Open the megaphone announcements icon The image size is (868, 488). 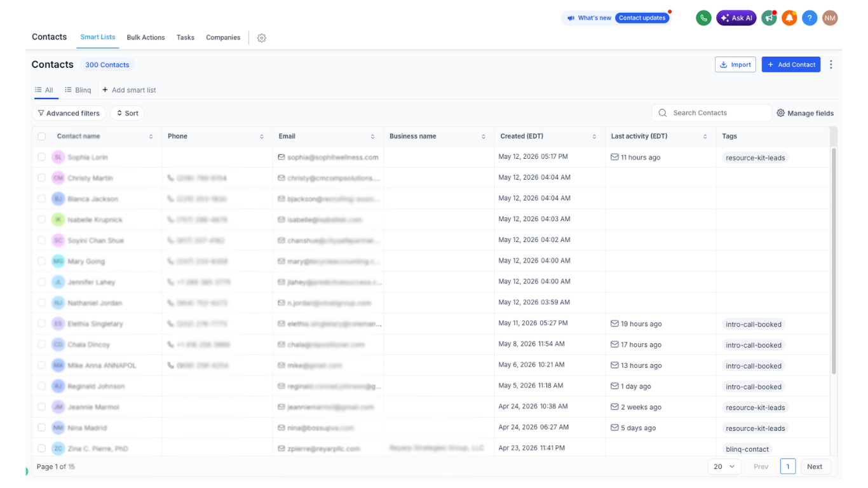click(x=769, y=18)
